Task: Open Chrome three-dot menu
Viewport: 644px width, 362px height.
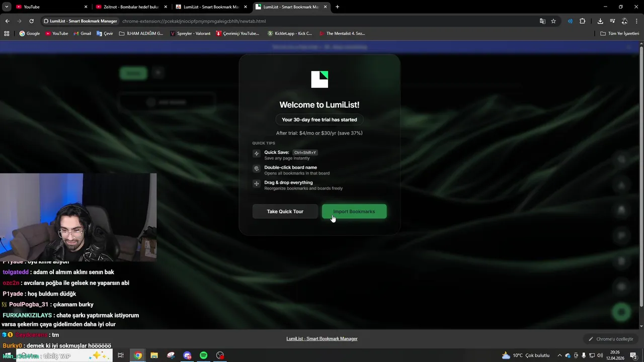Action: coord(637,21)
